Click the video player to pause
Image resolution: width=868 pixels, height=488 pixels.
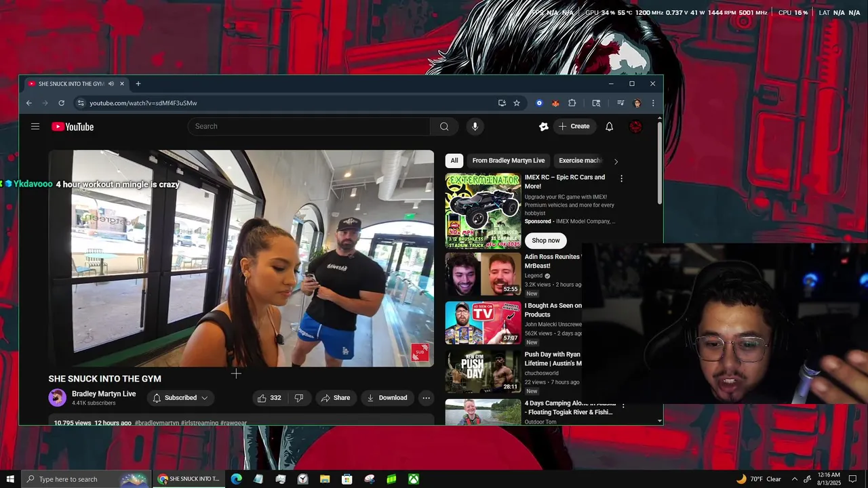coord(241,258)
